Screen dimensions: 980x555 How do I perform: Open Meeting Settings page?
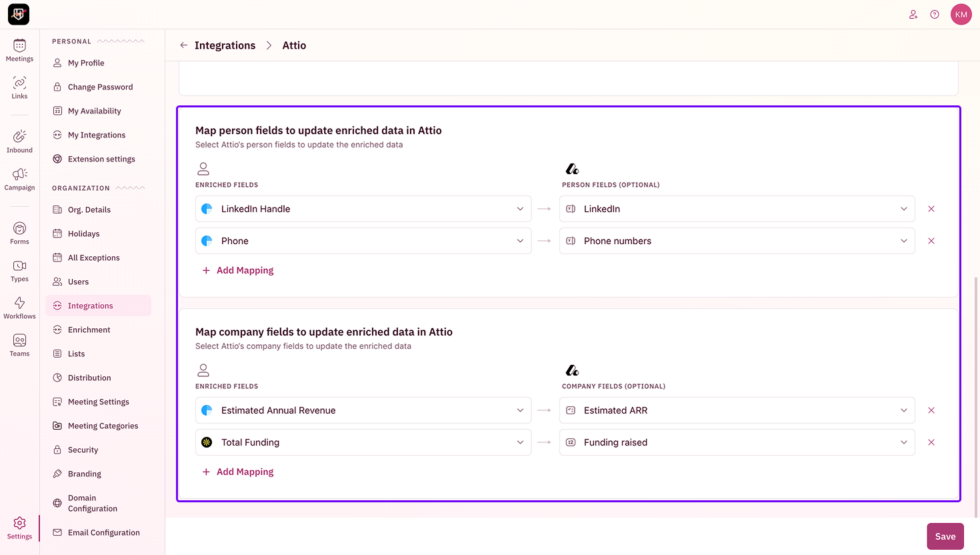click(99, 402)
